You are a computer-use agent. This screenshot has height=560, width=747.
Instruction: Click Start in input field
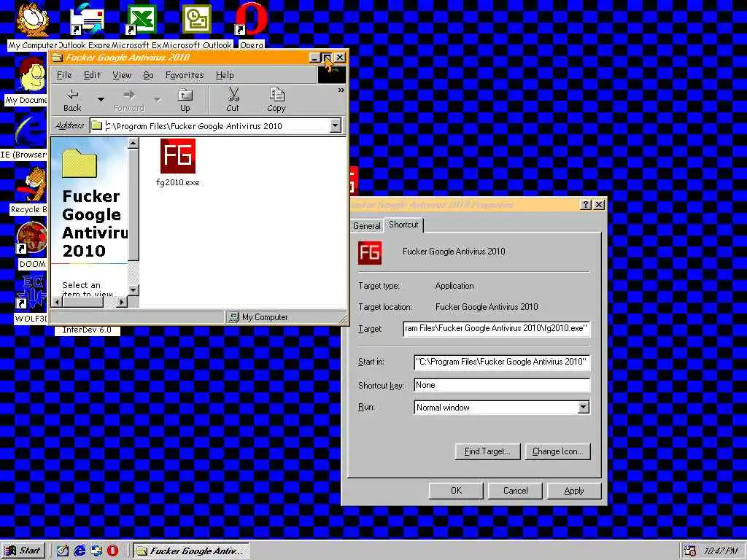click(x=502, y=362)
